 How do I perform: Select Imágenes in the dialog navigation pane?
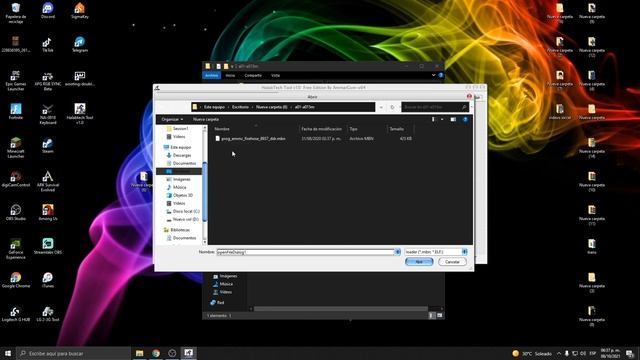[182, 179]
